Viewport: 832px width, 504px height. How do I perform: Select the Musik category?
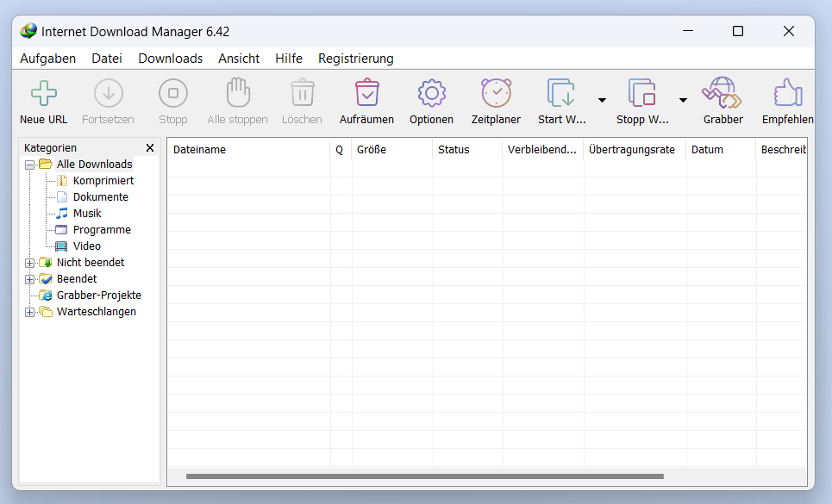[87, 214]
